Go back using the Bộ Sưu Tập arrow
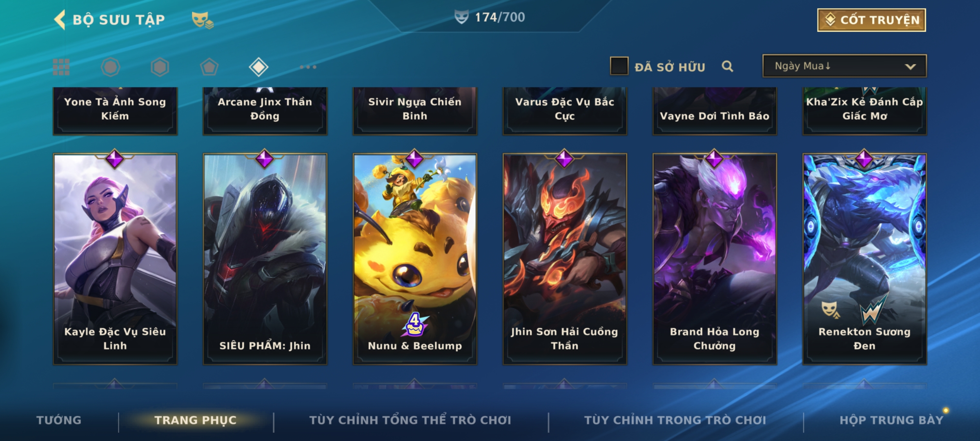This screenshot has height=441, width=980. 60,20
